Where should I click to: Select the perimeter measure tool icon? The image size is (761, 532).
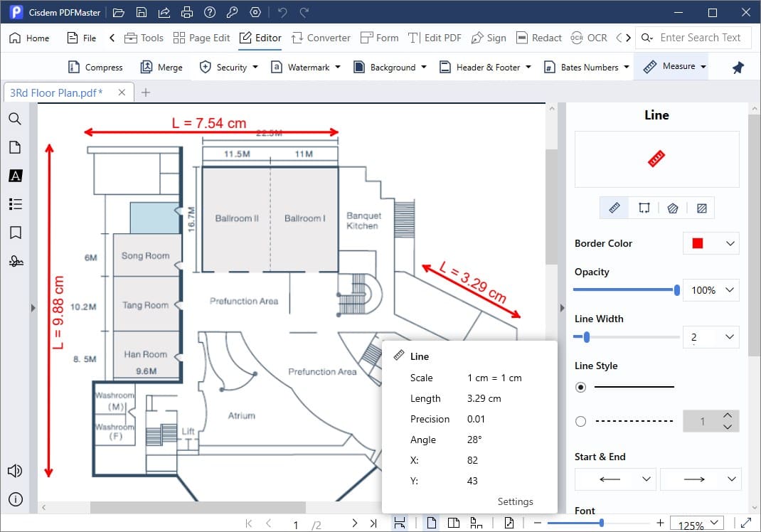[x=644, y=208]
